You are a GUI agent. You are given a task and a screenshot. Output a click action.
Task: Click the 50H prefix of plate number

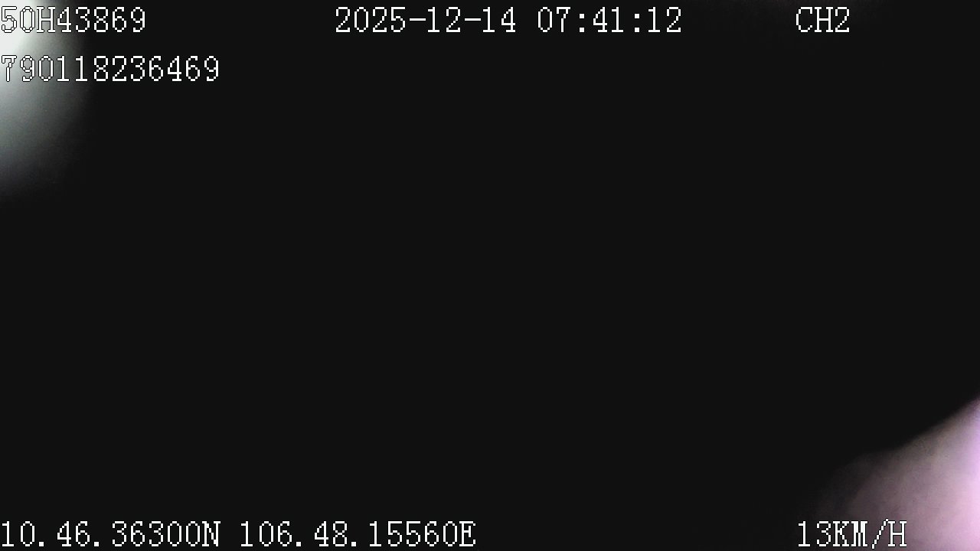point(28,21)
